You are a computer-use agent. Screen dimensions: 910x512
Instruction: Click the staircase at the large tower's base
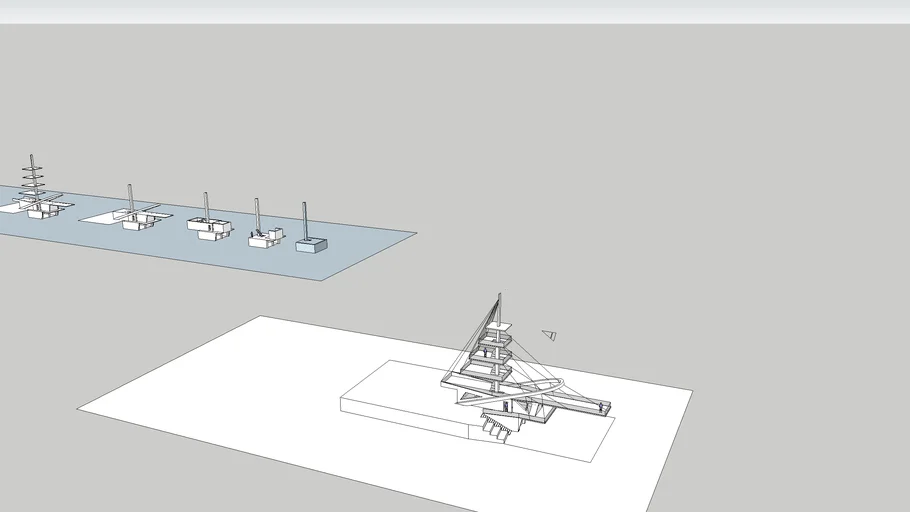pos(497,428)
